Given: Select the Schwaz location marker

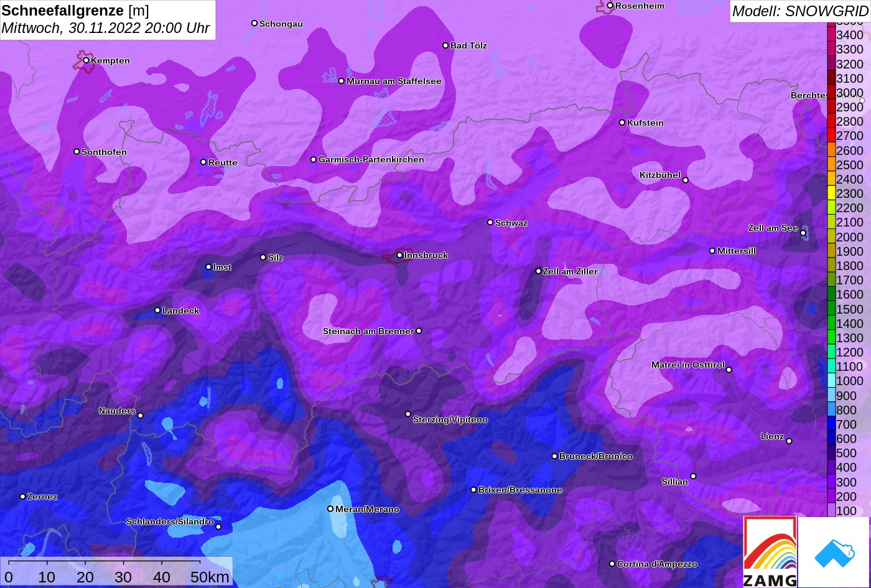Looking at the screenshot, I should (x=490, y=222).
